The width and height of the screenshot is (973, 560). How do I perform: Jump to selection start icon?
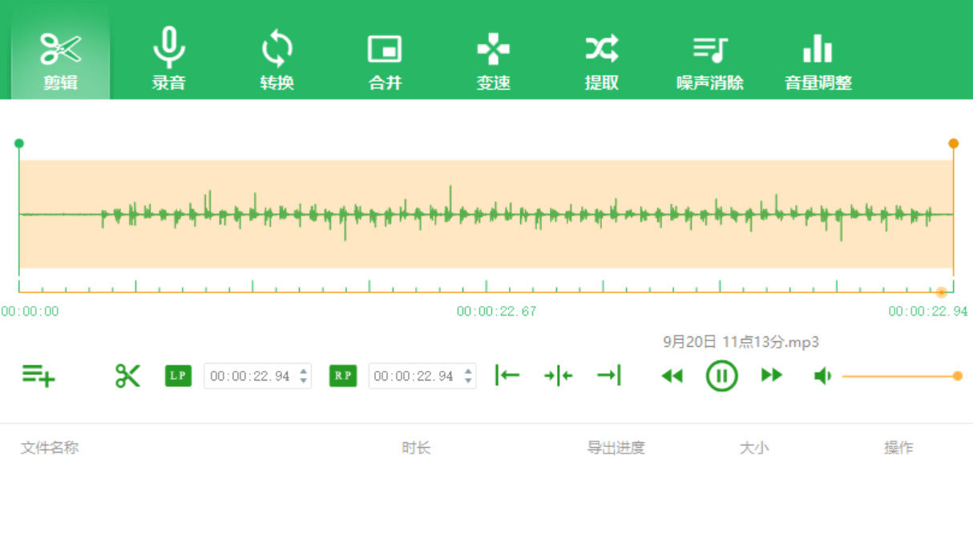click(x=507, y=375)
